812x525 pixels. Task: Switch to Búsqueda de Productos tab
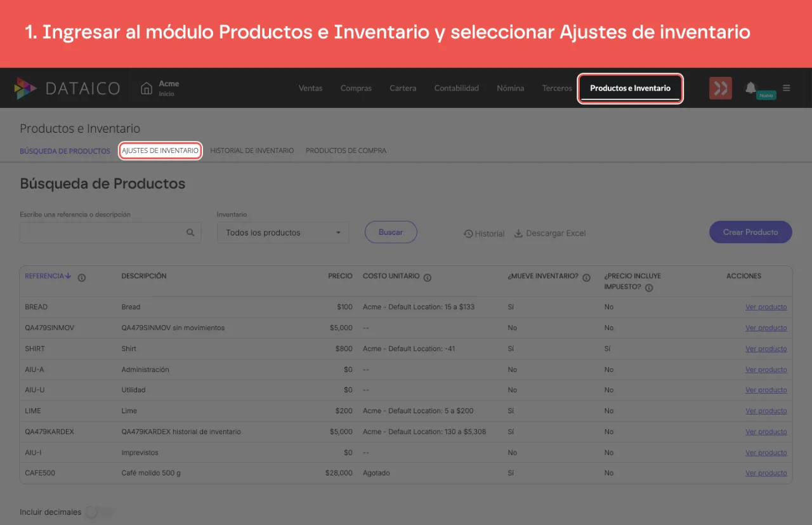[x=65, y=151]
